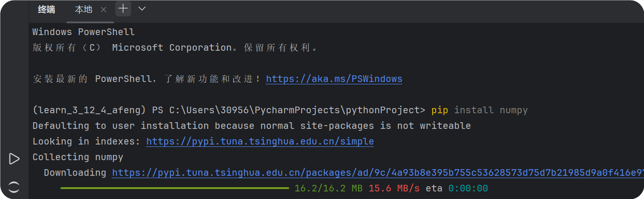Click the yellow pip command word
The width and height of the screenshot is (644, 199).
440,110
